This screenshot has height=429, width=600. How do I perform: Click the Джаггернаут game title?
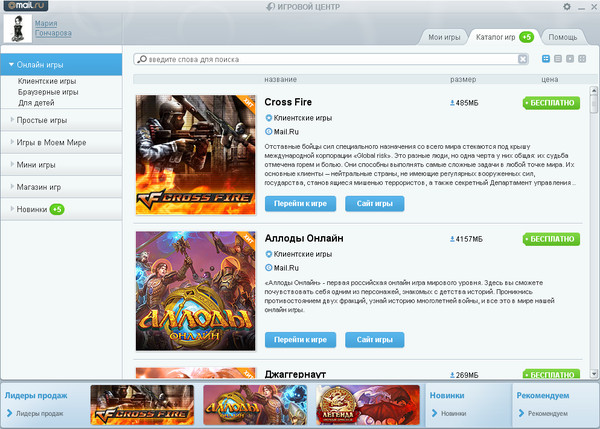coord(295,374)
